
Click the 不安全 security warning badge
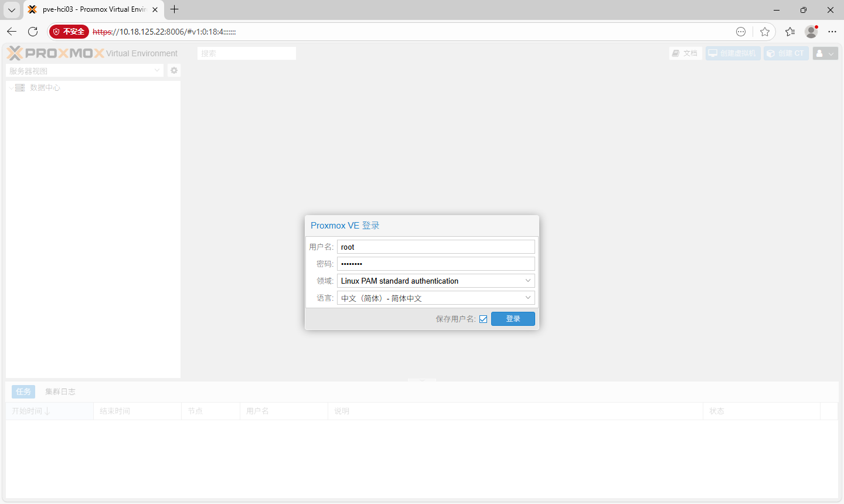69,32
